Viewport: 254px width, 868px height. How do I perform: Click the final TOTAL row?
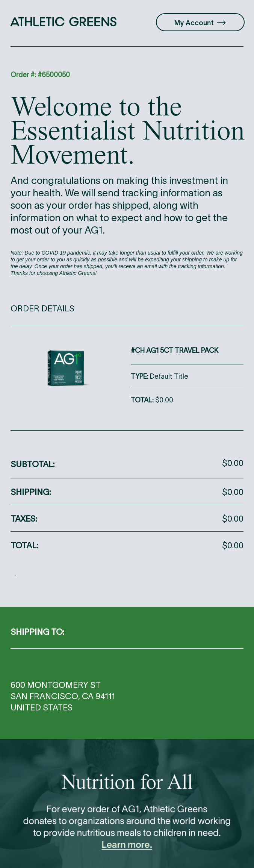(x=127, y=545)
